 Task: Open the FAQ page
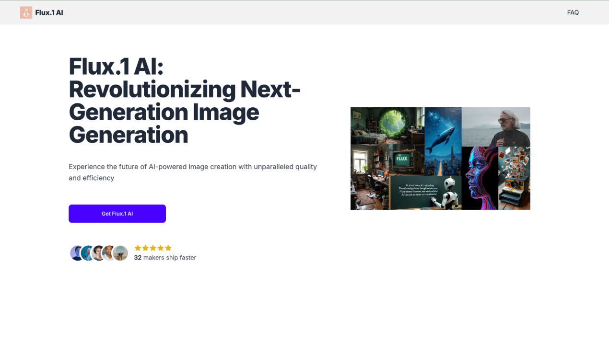[x=573, y=12]
